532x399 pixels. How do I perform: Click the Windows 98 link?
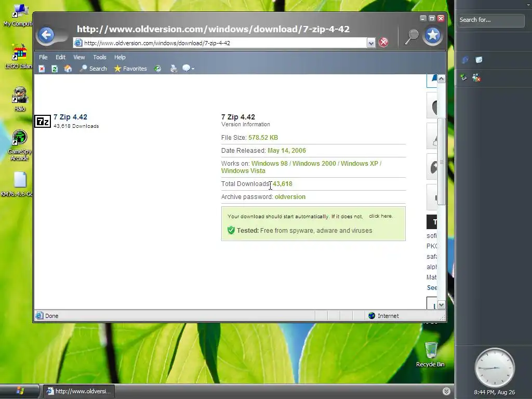[270, 164]
